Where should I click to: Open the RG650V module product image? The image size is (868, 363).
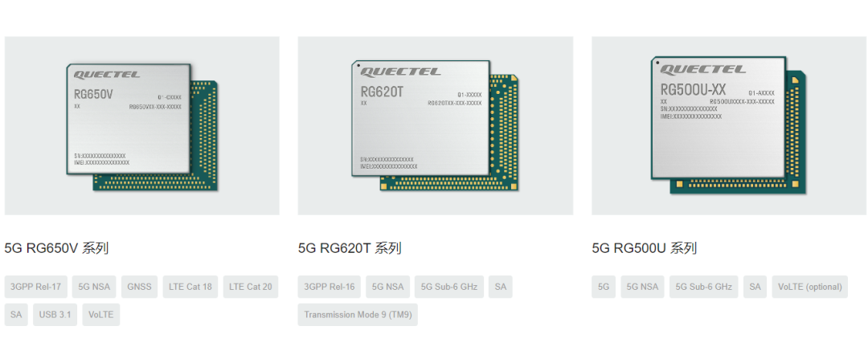click(141, 125)
